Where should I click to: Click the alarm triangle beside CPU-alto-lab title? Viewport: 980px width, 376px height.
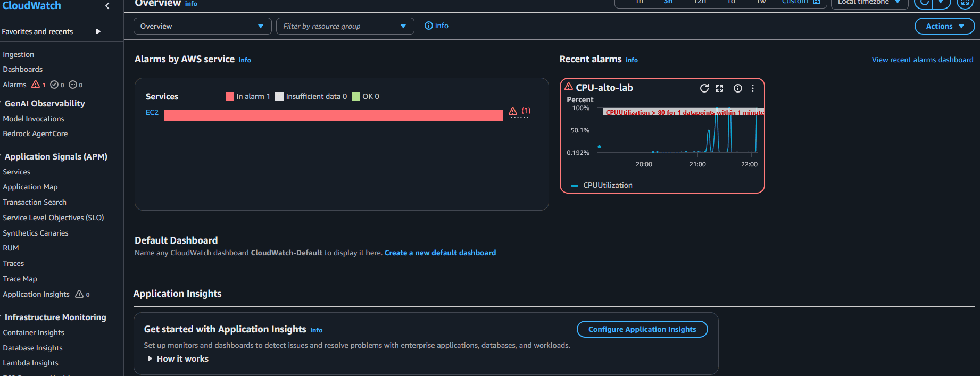(569, 87)
